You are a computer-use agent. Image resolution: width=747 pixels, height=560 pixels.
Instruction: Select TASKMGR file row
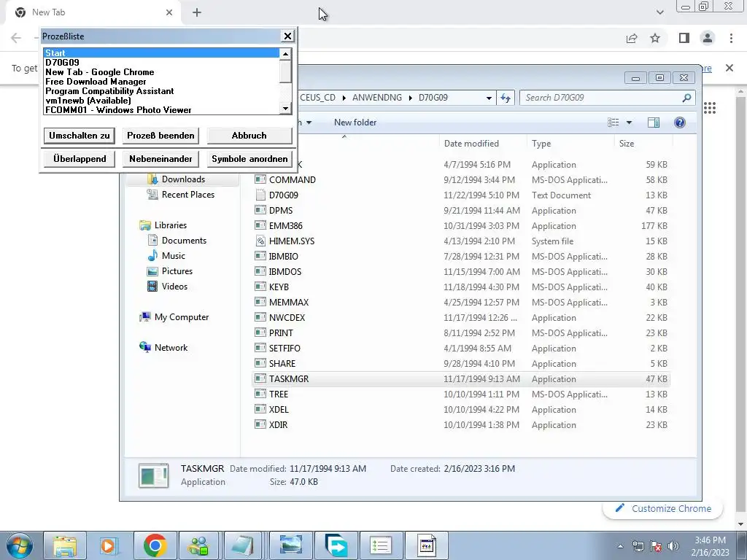click(x=461, y=379)
